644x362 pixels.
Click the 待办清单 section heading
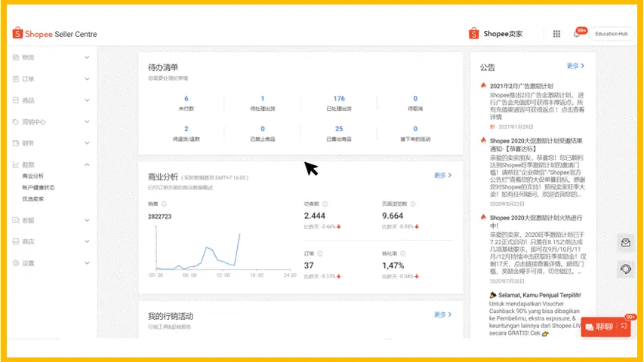pos(163,67)
